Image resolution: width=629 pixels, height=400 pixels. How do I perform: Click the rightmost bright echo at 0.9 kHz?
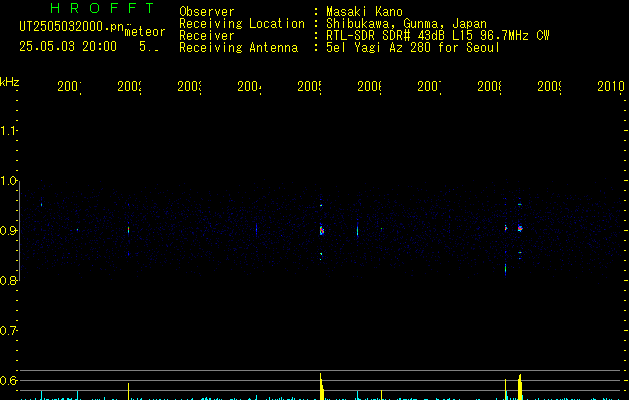pyautogui.click(x=520, y=228)
